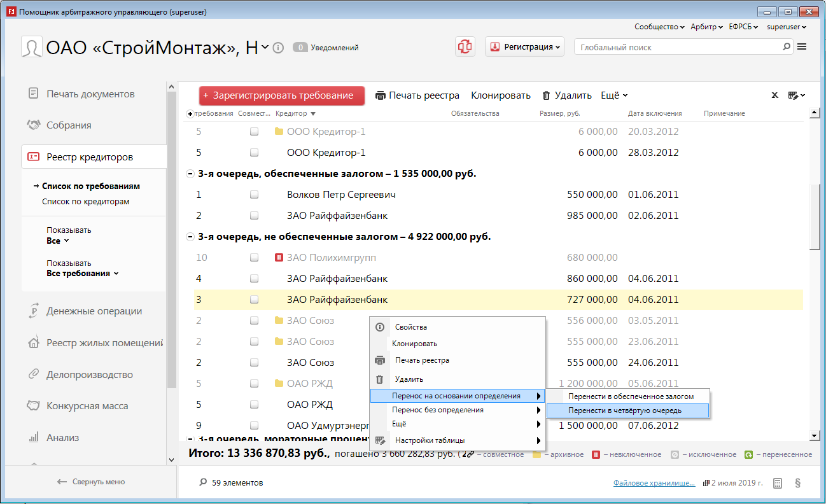This screenshot has width=826, height=504.
Task: Click the red sync documents icon
Action: coord(465,47)
